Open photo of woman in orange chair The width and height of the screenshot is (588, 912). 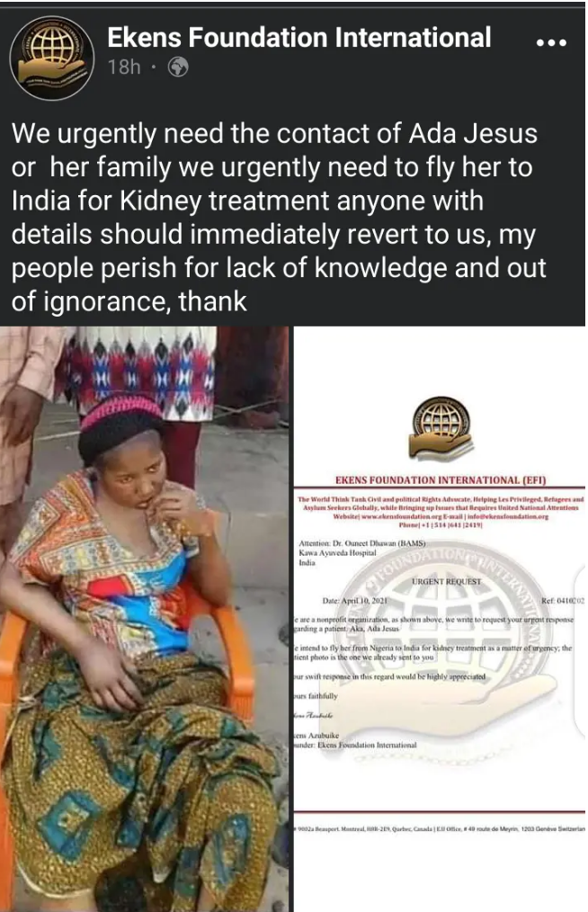pos(144,619)
